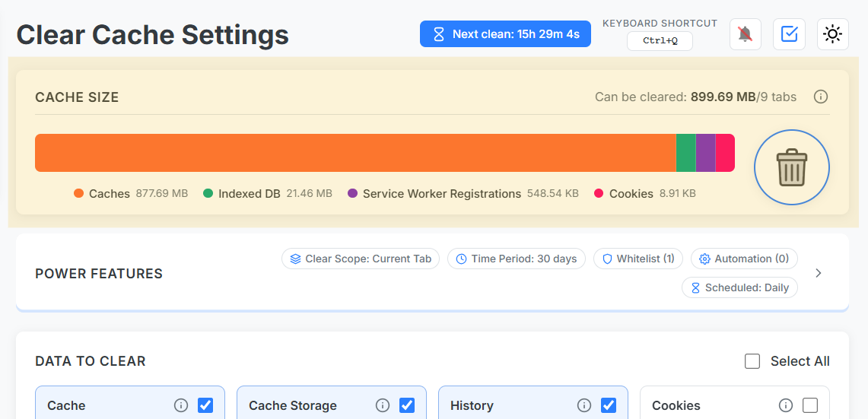Click the KEYBOARD SHORTCUT label
Screen dimensions: 868x419
click(660, 24)
